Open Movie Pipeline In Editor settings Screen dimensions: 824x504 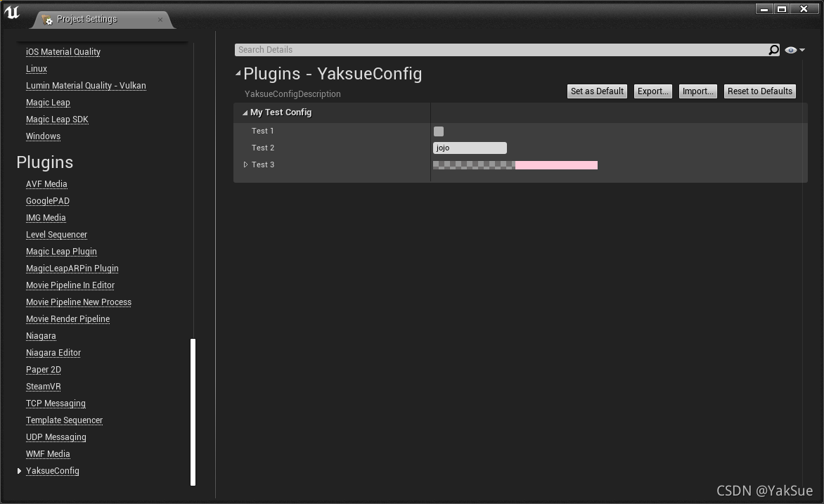[x=70, y=285]
